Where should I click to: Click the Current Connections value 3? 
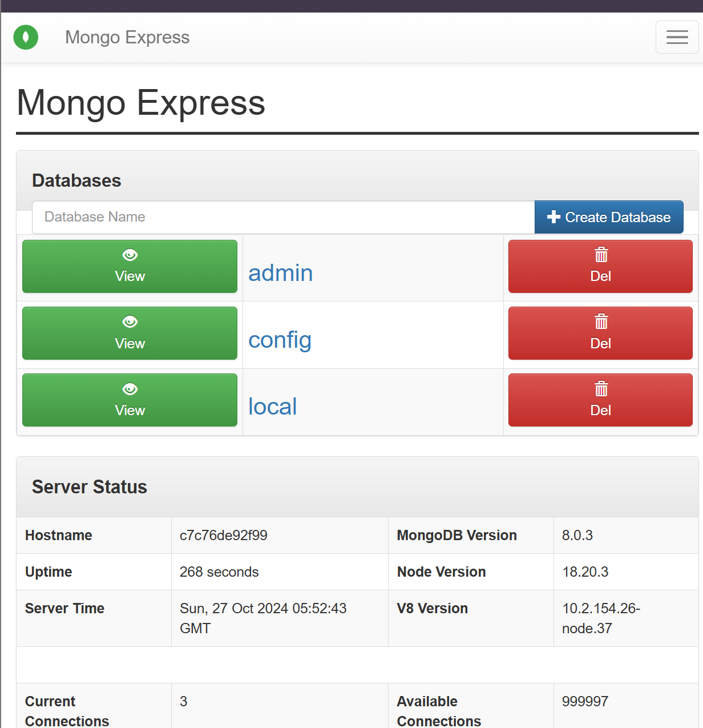183,702
